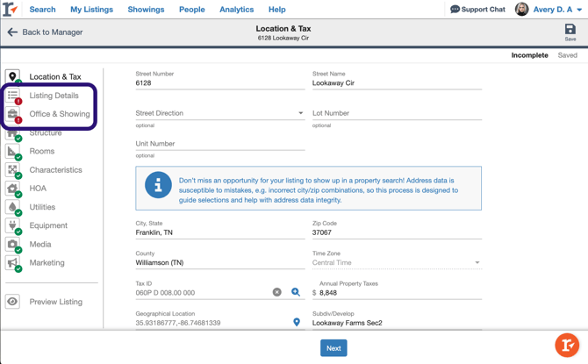Image resolution: width=588 pixels, height=364 pixels.
Task: Click the Annual Property Taxes field
Action: pyautogui.click(x=399, y=293)
